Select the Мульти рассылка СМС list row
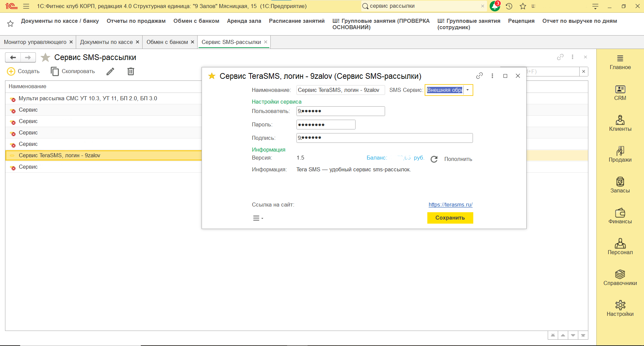The width and height of the screenshot is (644, 346). click(x=88, y=99)
